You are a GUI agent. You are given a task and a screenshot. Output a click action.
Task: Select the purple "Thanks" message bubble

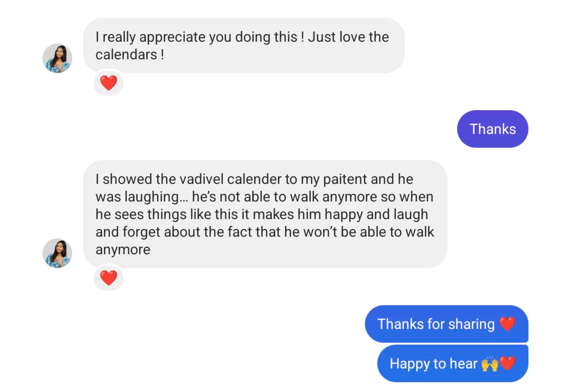[492, 129]
